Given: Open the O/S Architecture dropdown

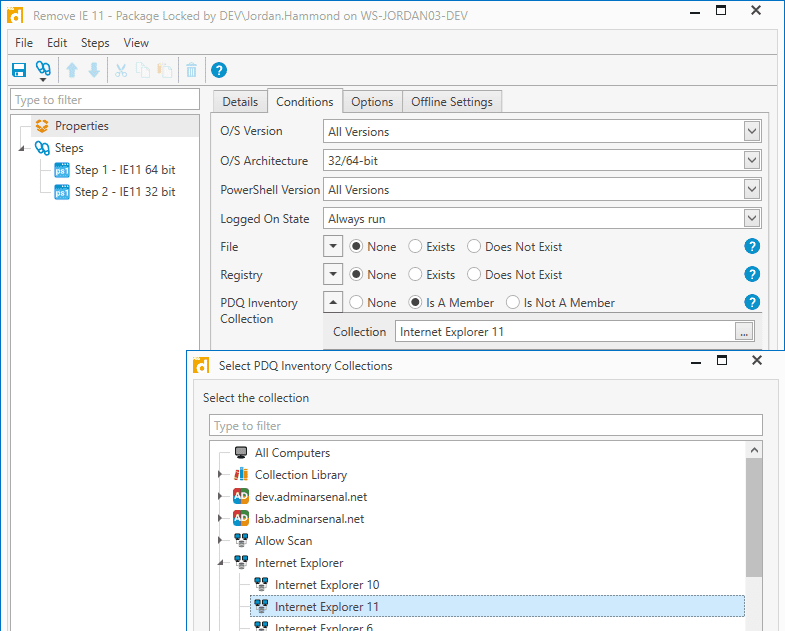Looking at the screenshot, I should click(751, 161).
